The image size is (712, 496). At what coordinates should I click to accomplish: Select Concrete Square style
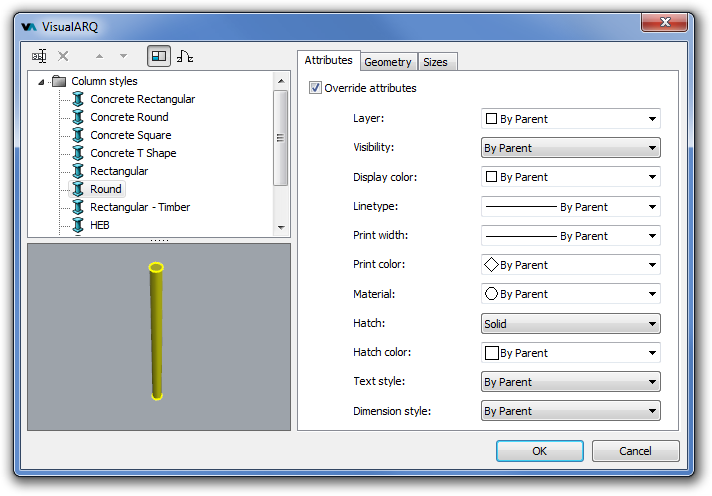[131, 135]
